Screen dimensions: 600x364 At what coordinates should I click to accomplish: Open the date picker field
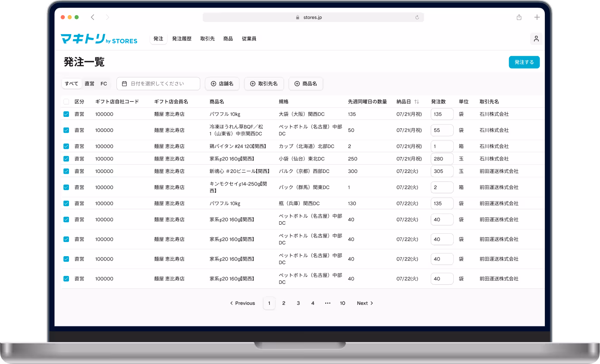(x=158, y=84)
